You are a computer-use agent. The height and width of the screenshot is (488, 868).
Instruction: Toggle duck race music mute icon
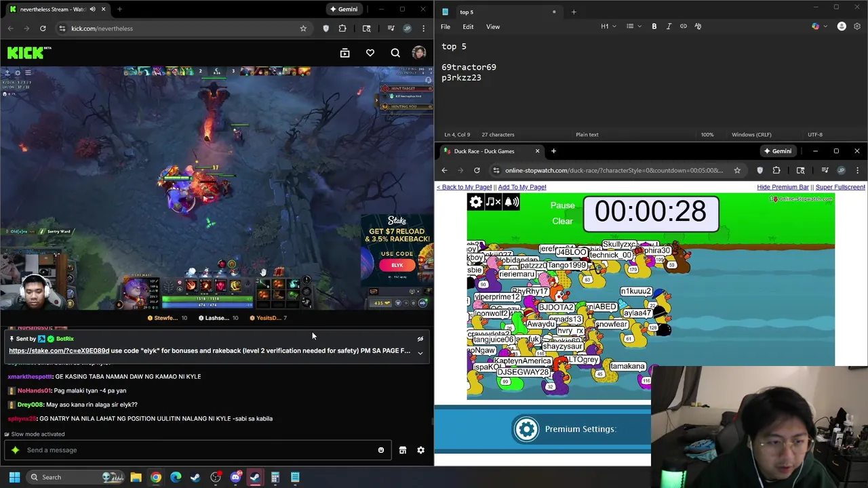point(493,202)
